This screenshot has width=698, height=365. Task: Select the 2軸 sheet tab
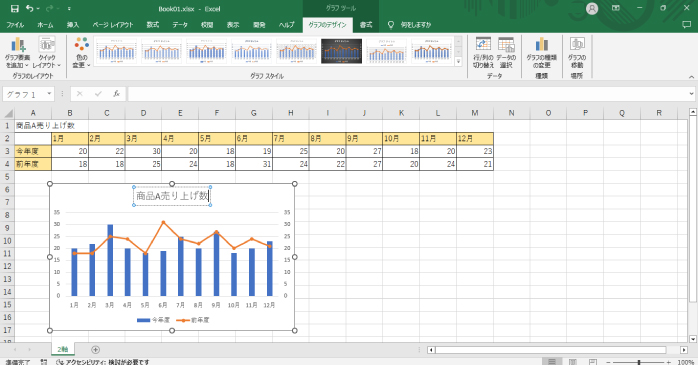(63, 349)
